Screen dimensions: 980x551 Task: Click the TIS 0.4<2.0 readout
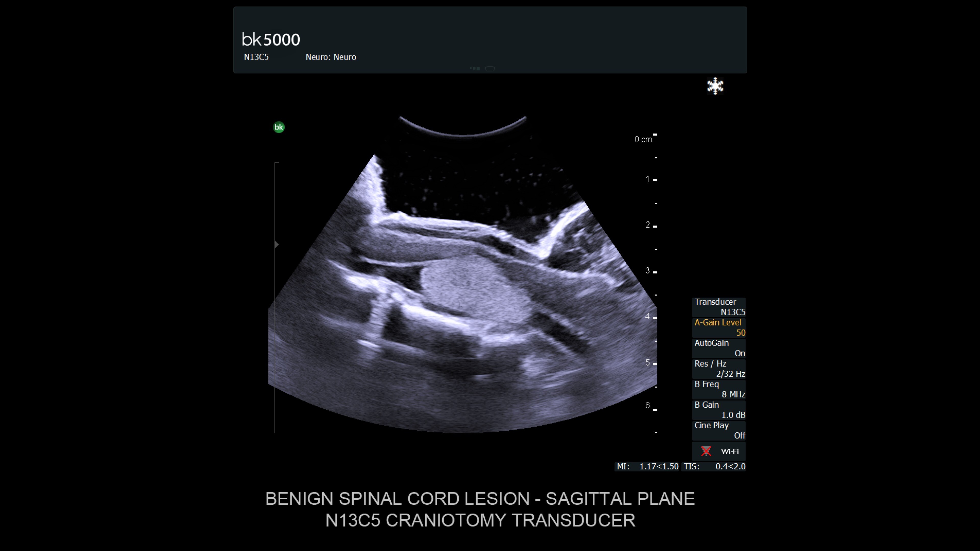pyautogui.click(x=714, y=467)
